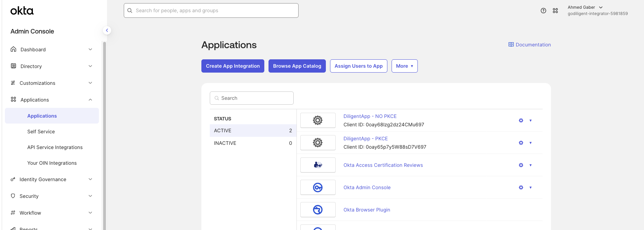644x230 pixels.
Task: Expand the Security chevron
Action: click(x=90, y=196)
